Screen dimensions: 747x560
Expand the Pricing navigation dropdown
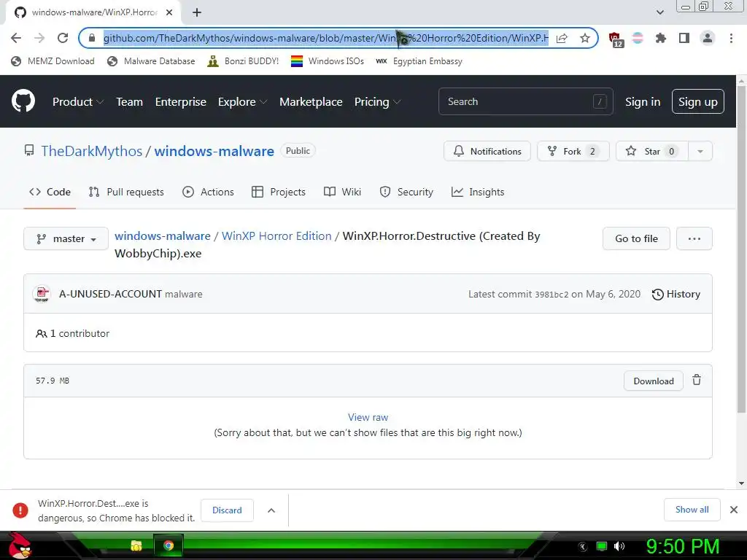(377, 102)
